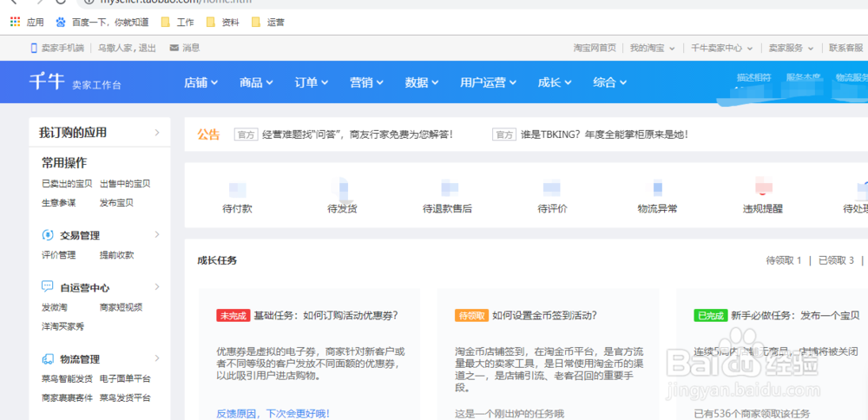Go to 淘宝网首页
This screenshot has width=868, height=420.
tap(595, 48)
